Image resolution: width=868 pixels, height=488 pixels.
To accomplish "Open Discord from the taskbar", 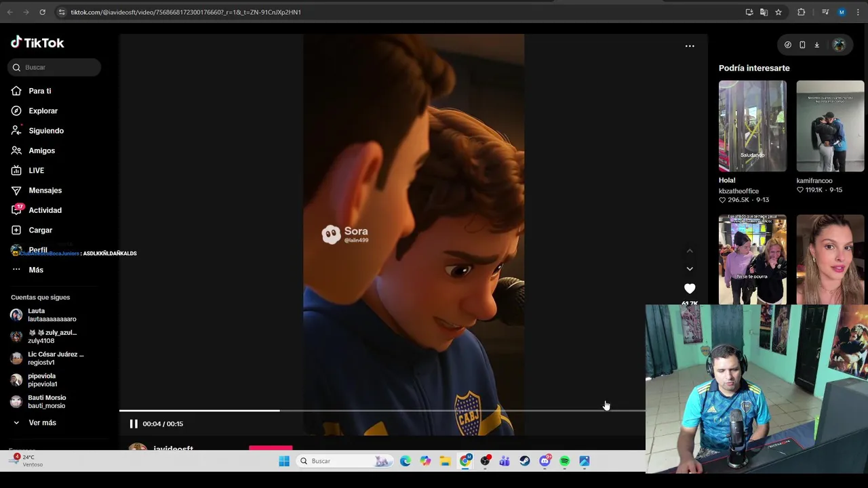I will click(x=545, y=461).
